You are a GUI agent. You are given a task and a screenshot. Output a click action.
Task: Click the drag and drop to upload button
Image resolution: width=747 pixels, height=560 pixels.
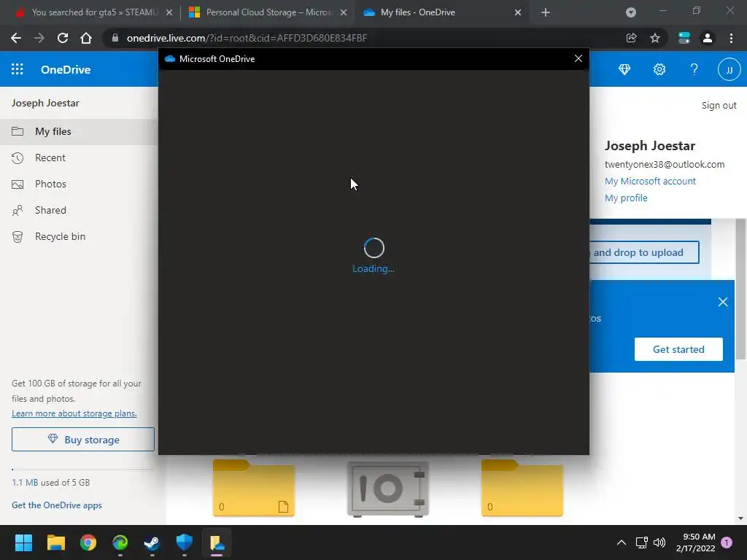click(644, 252)
